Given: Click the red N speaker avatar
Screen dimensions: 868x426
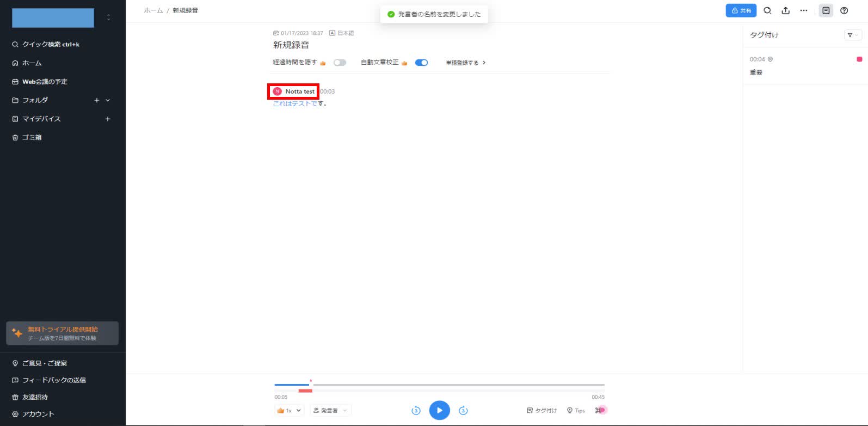Looking at the screenshot, I should click(x=277, y=92).
